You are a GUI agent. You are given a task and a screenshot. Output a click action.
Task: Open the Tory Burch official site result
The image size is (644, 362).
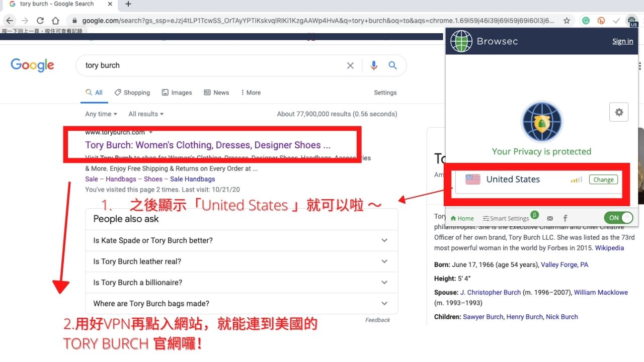coord(208,145)
